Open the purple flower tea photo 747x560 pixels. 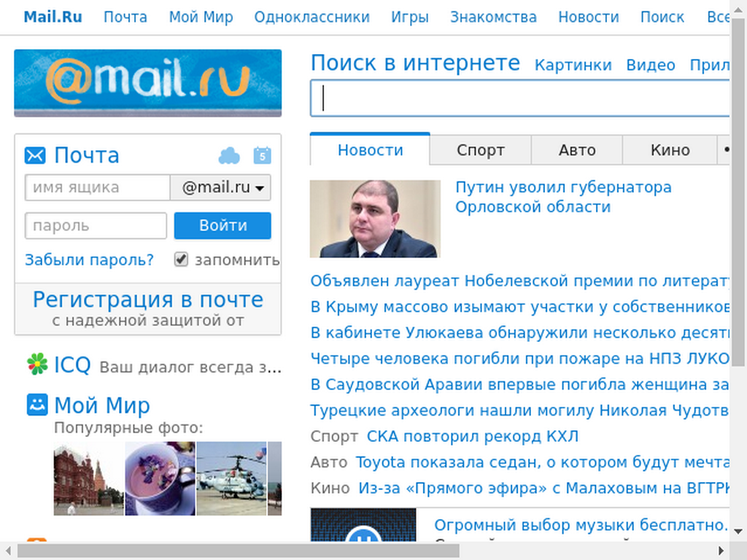click(x=160, y=478)
